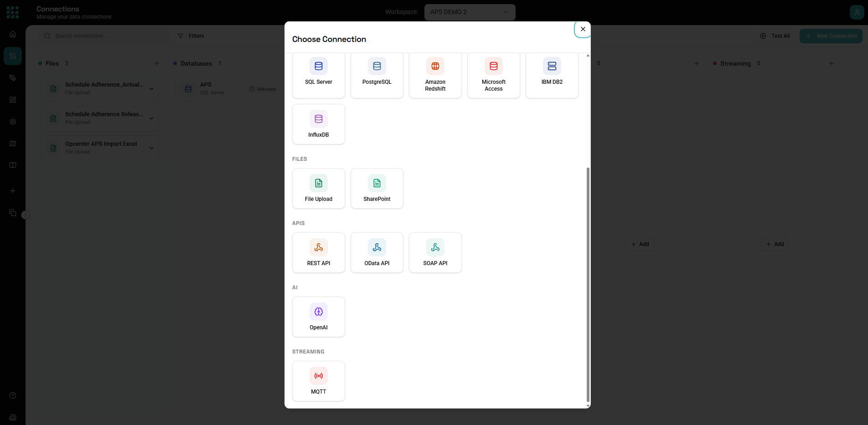Choose the PostgreSQL connection card

pyautogui.click(x=377, y=75)
